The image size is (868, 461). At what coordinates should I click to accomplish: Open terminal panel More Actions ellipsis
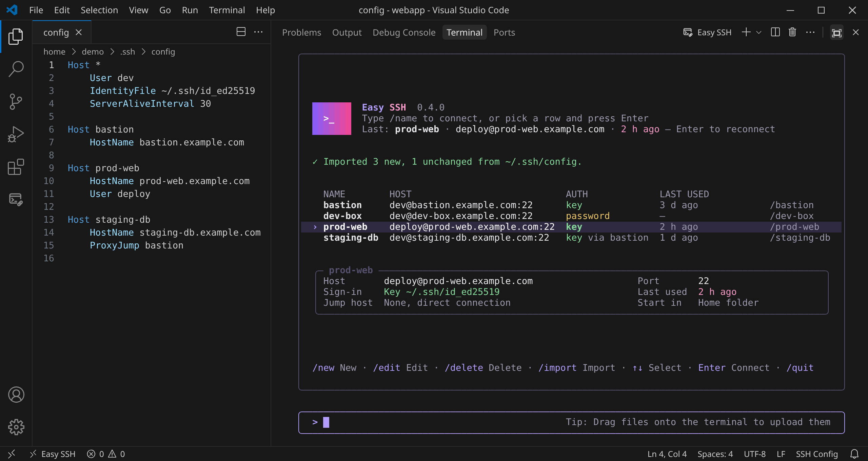coord(810,32)
